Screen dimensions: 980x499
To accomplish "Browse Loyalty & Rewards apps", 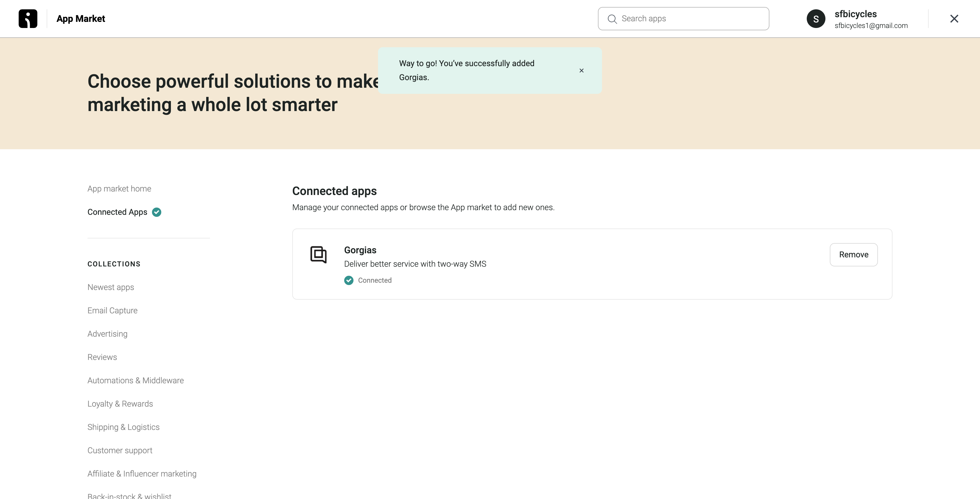I will [120, 404].
